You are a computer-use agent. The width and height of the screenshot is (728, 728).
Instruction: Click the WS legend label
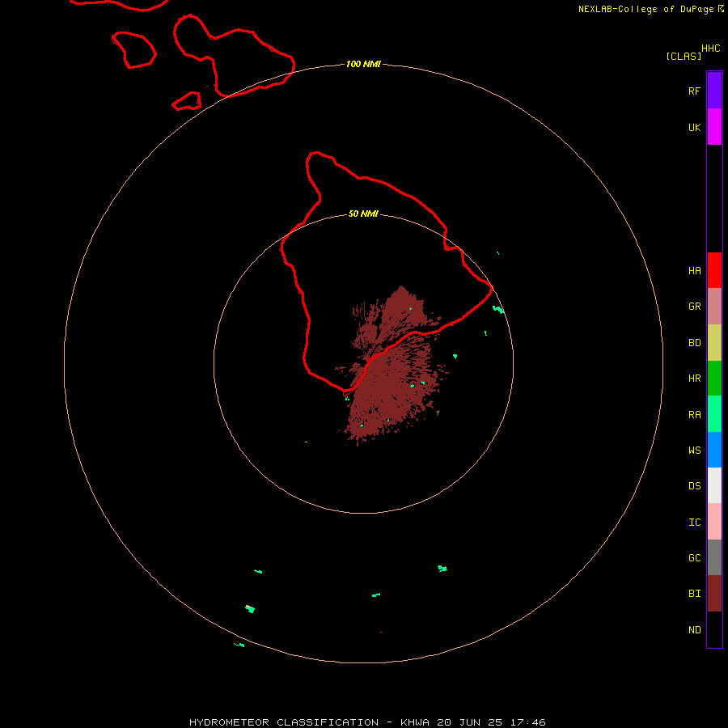(694, 450)
